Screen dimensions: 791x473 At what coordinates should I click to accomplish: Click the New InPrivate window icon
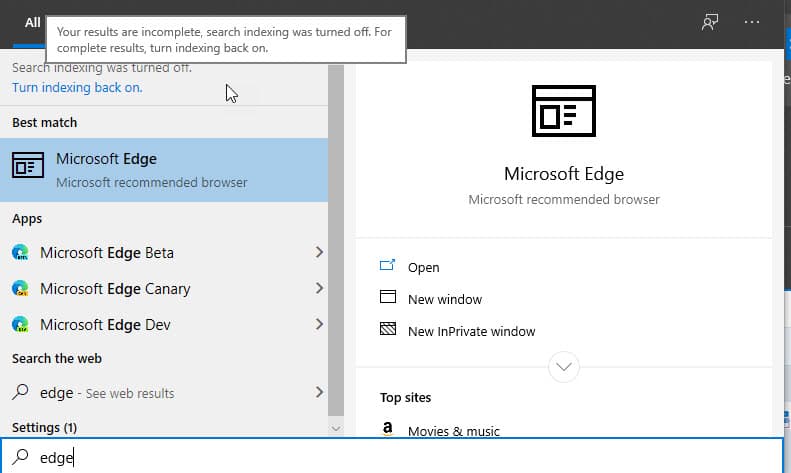[387, 329]
